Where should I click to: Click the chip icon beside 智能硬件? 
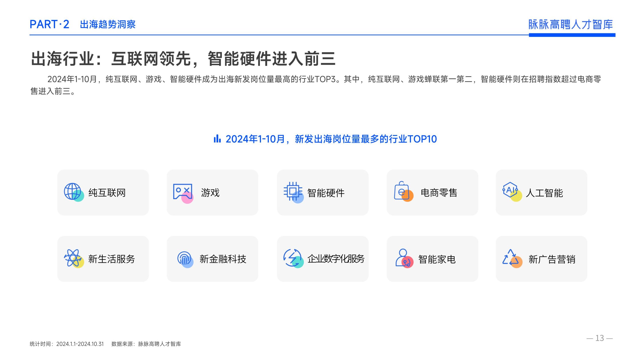293,192
